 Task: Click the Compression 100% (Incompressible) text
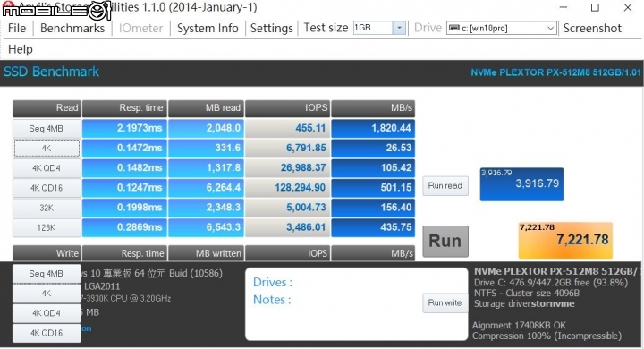tap(547, 336)
